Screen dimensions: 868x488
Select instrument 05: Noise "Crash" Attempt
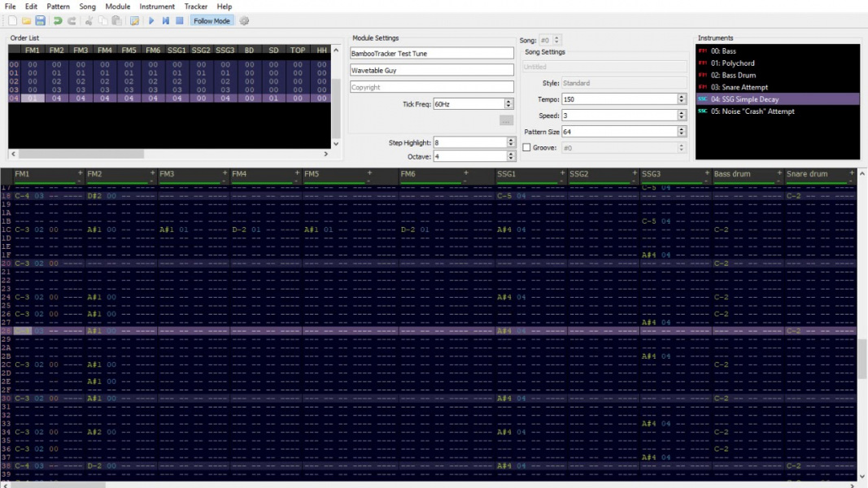point(778,111)
